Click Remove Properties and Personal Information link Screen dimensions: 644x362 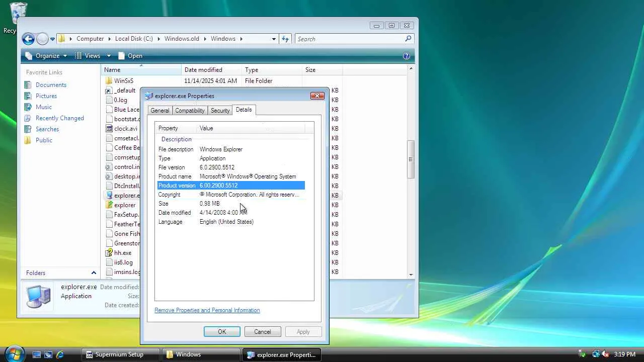point(207,310)
